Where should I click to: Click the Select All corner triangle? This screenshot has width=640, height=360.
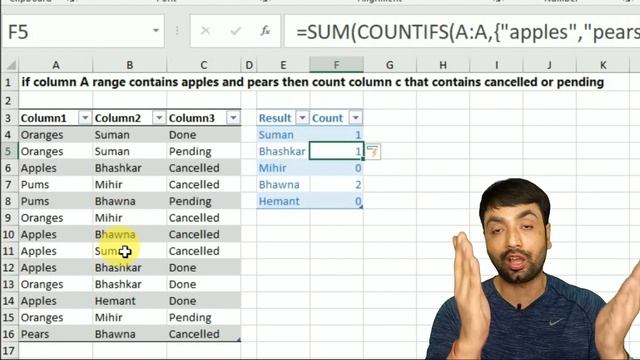coord(11,65)
